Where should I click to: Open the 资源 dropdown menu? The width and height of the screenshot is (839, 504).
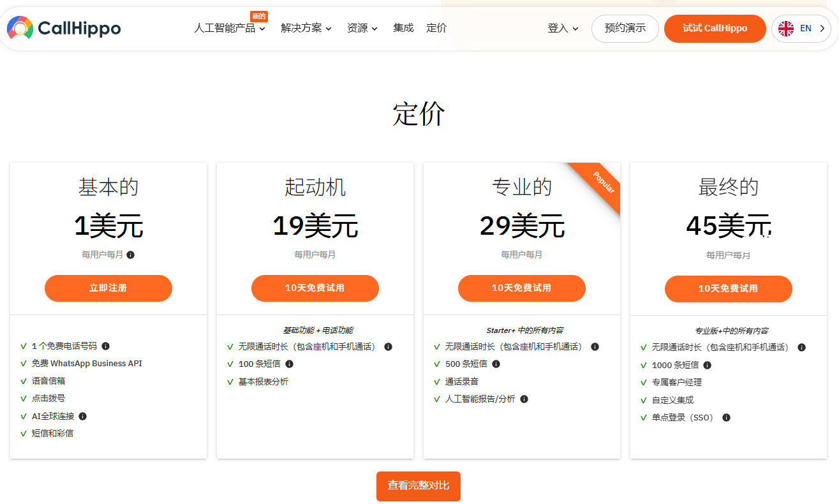point(362,28)
